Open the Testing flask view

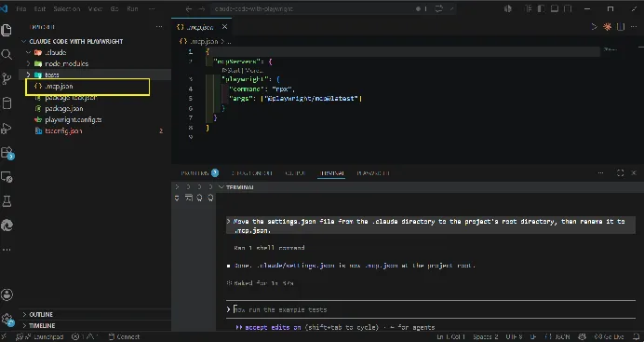point(7,201)
